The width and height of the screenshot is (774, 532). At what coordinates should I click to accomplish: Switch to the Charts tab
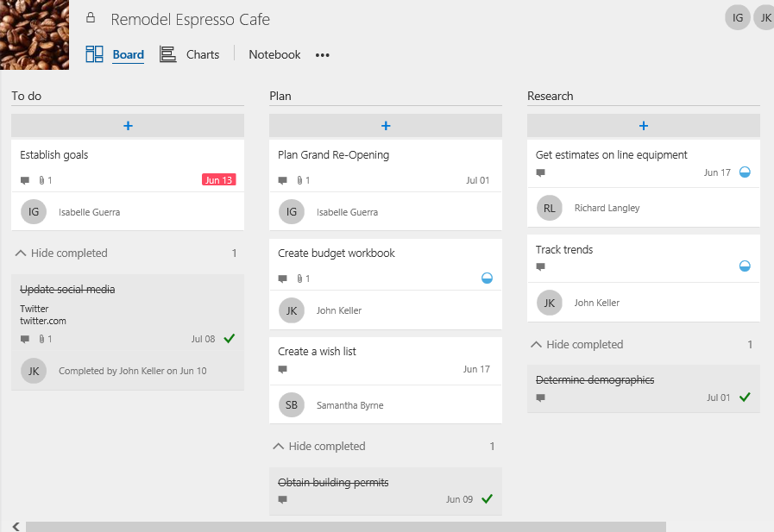202,53
